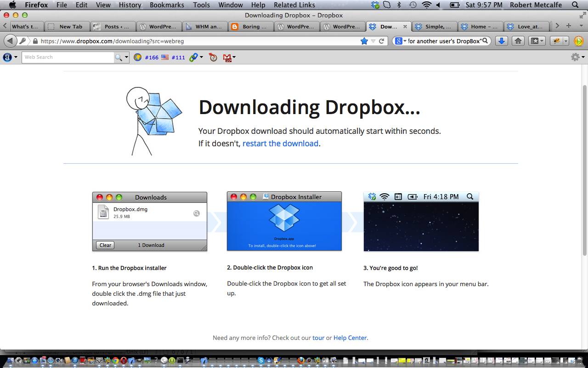Open the Apple menu
This screenshot has height=368, width=588.
point(12,5)
